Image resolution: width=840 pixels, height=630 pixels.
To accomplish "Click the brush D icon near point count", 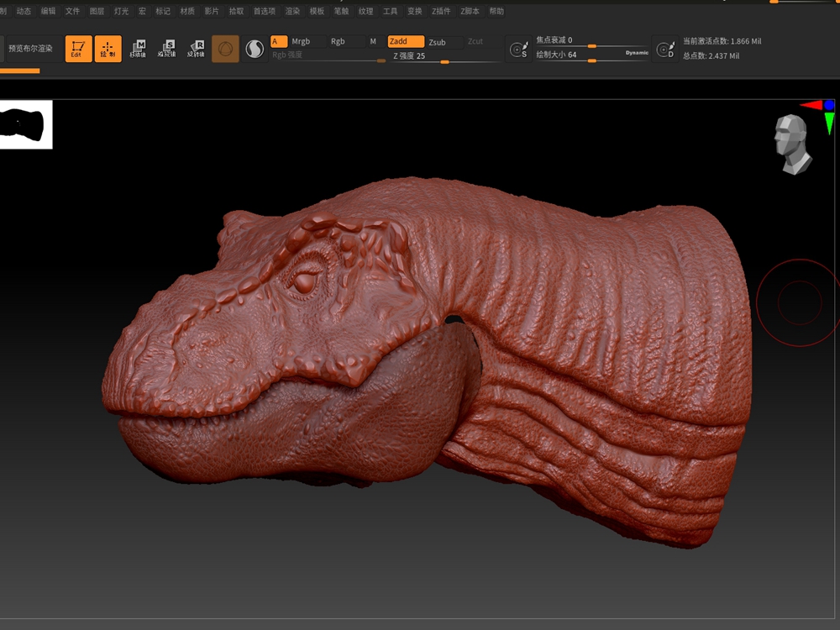I will coord(665,50).
